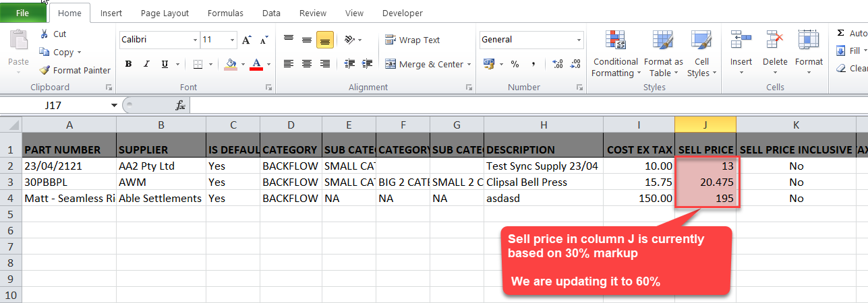
Task: Apply the red font color swatch
Action: click(x=256, y=65)
